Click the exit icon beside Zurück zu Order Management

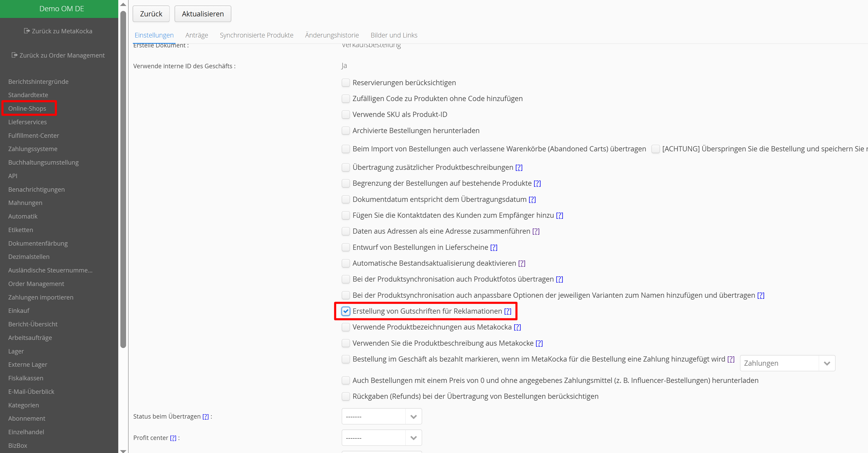[14, 55]
